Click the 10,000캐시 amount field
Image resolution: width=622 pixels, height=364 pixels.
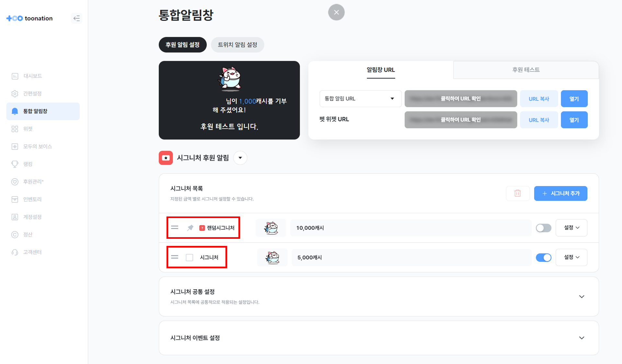411,228
